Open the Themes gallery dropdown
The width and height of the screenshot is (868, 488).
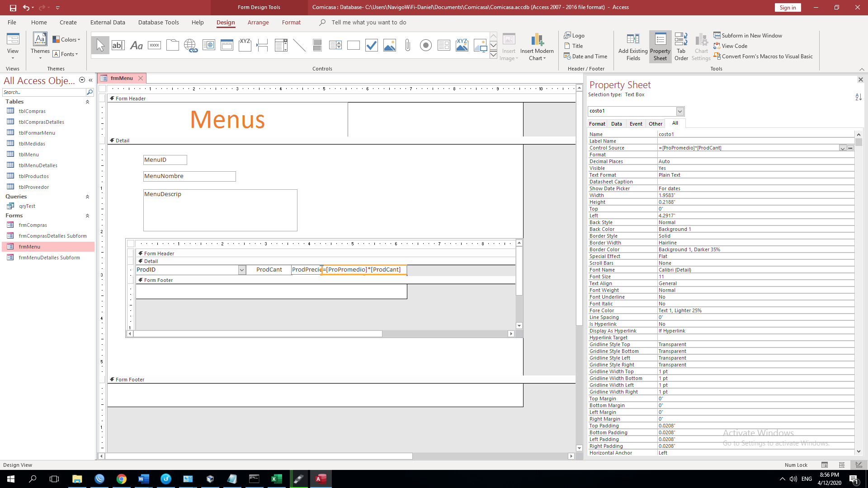pos(40,58)
